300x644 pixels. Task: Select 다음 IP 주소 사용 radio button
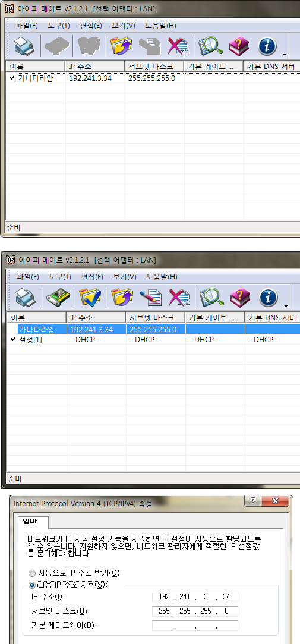point(32,585)
